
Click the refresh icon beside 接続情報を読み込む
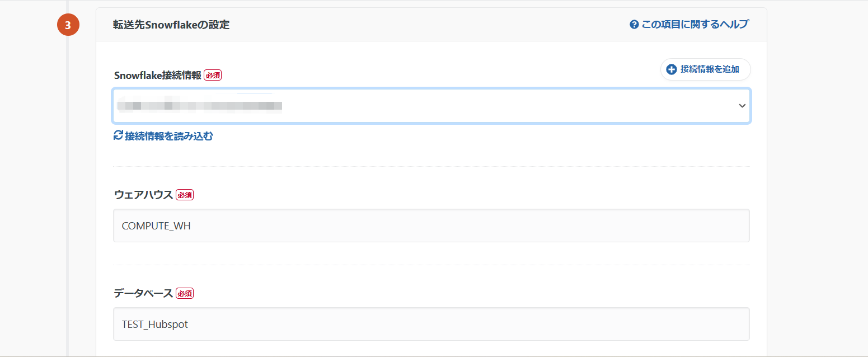(x=118, y=135)
